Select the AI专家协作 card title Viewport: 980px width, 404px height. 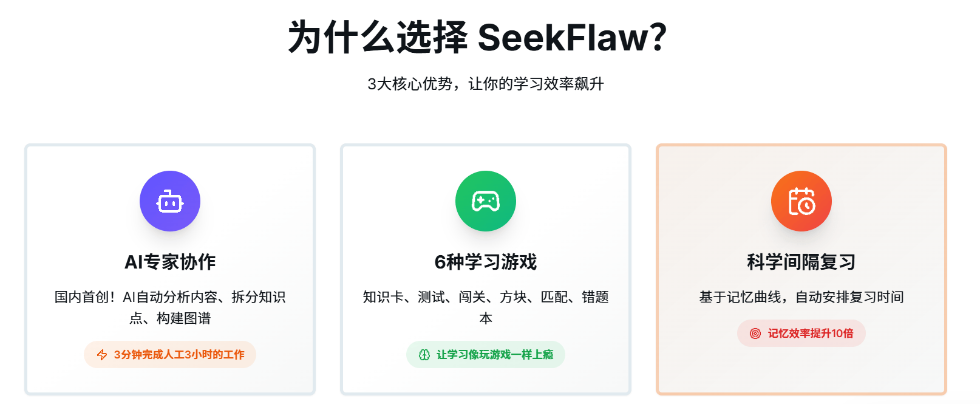point(170,262)
